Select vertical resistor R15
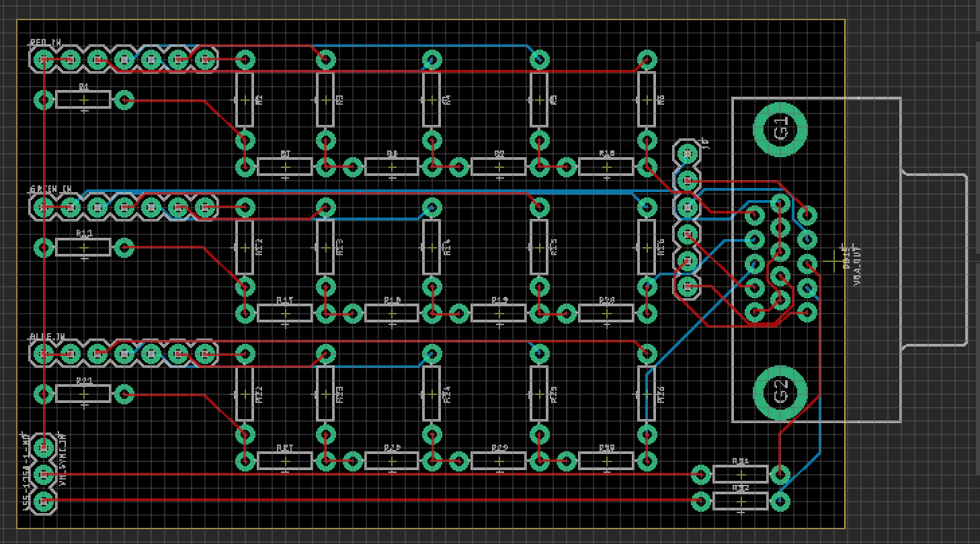Screen dimensions: 980x544 [x=539, y=247]
